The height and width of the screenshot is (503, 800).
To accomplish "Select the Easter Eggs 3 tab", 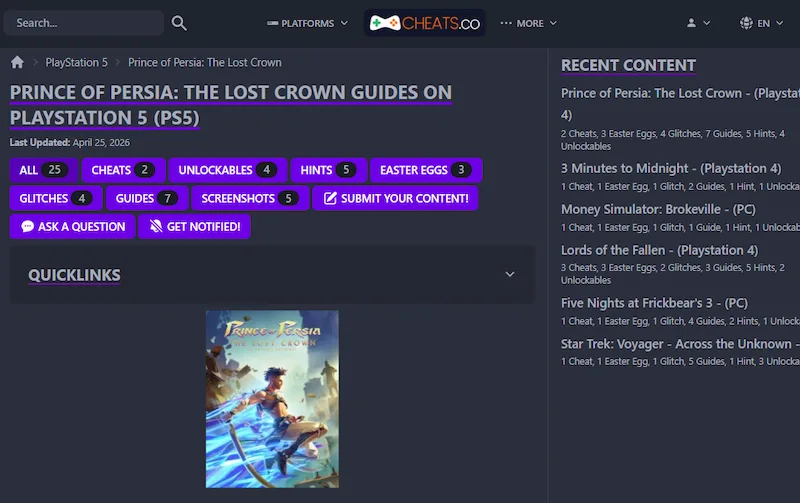I will pyautogui.click(x=426, y=170).
